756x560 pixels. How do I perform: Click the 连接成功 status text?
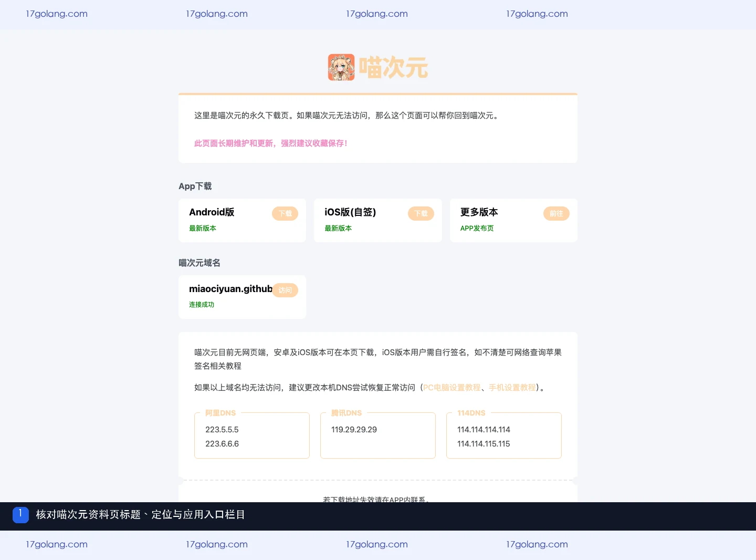click(x=202, y=305)
